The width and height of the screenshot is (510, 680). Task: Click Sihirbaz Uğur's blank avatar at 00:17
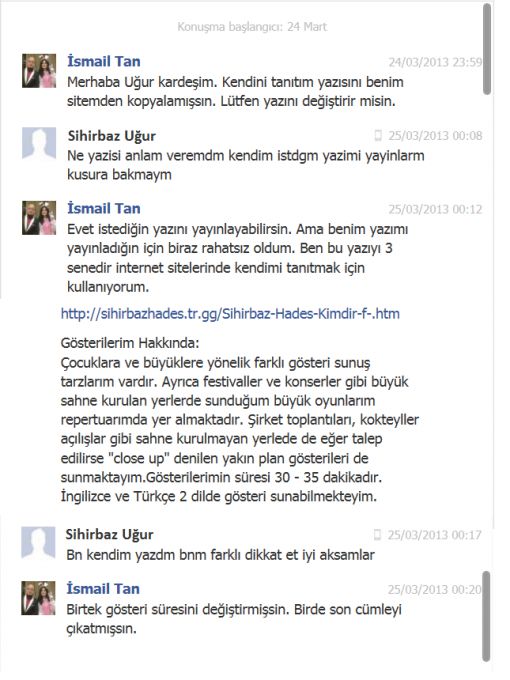click(x=39, y=542)
